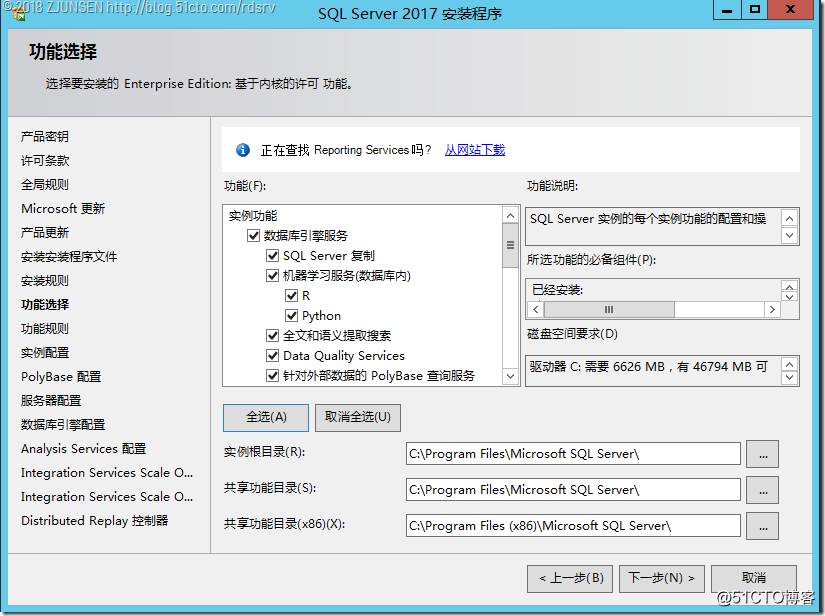Select the 功能选择 step in sidebar

[45, 305]
